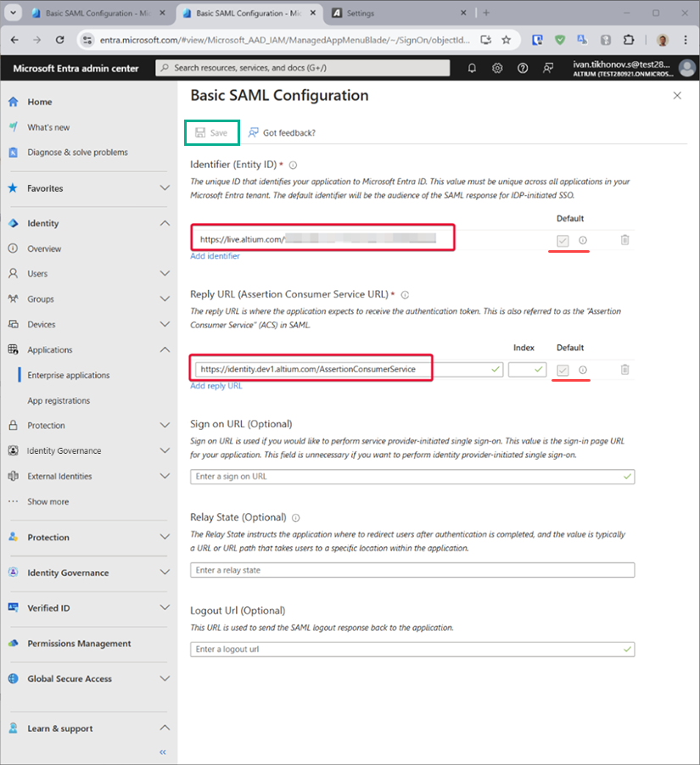The image size is (700, 765).
Task: Open What's new in the sidebar
Action: (x=48, y=127)
